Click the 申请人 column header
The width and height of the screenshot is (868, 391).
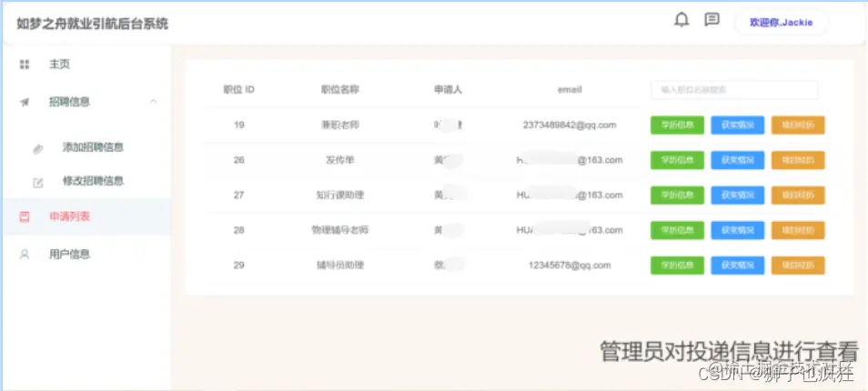tap(448, 90)
